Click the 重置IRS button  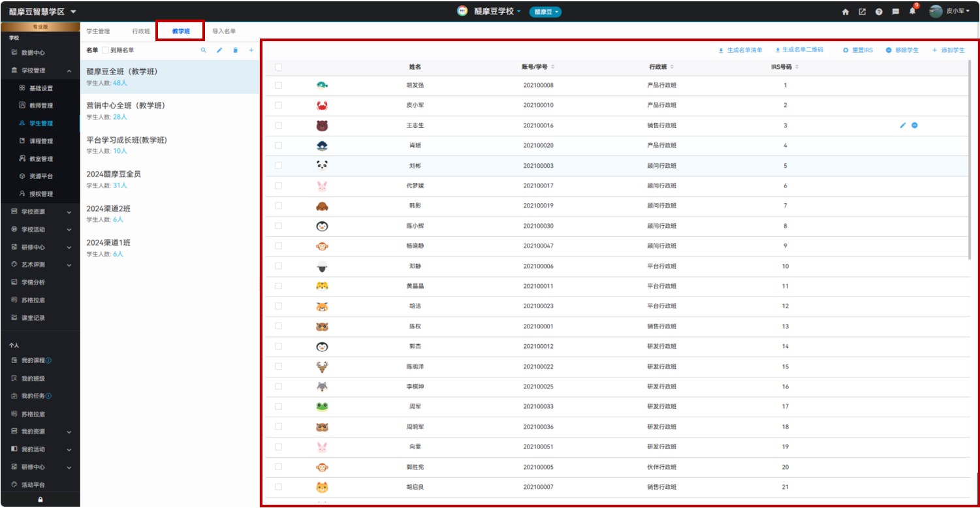(x=858, y=50)
